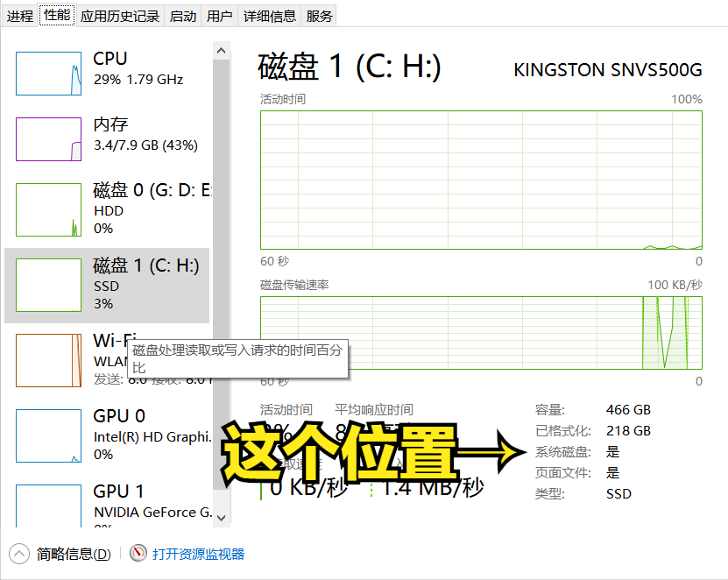
Task: Click the 磁盘 1 (C: H:) heading
Action: pyautogui.click(x=350, y=67)
